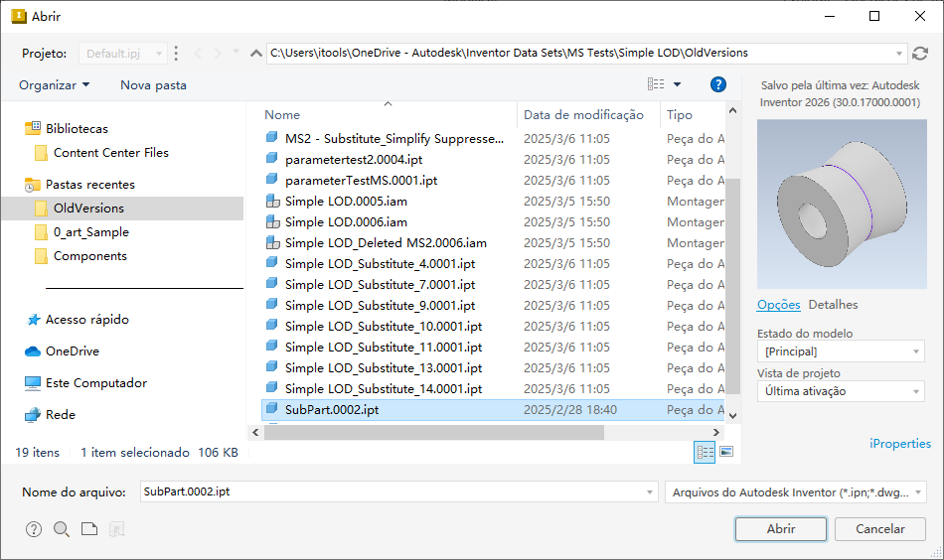Click the change view layout icon

[x=656, y=84]
